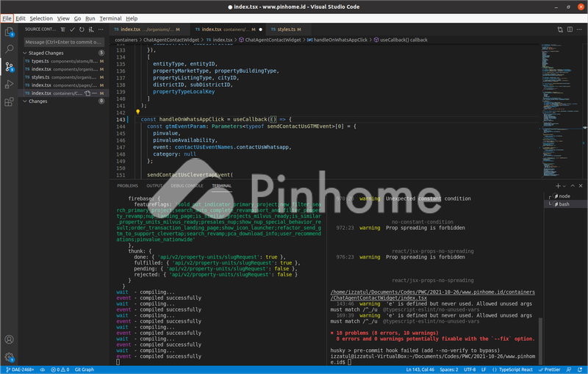Click Open File icon on containers index.tsx row
This screenshot has width=588, height=374.
point(87,93)
